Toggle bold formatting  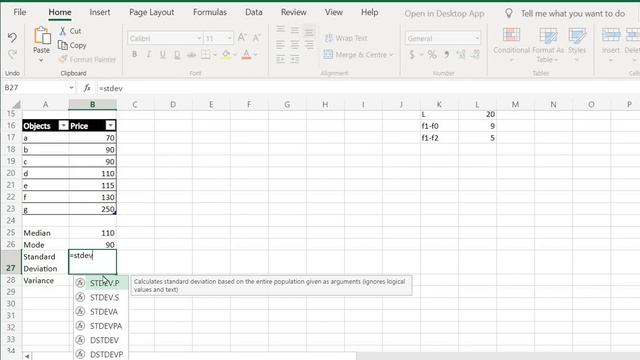[x=134, y=54]
